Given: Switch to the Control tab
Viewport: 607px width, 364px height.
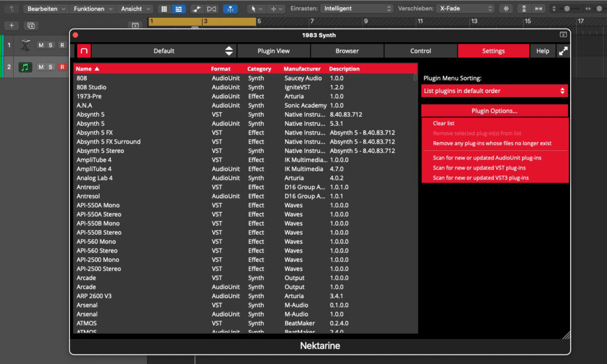Looking at the screenshot, I should (420, 51).
